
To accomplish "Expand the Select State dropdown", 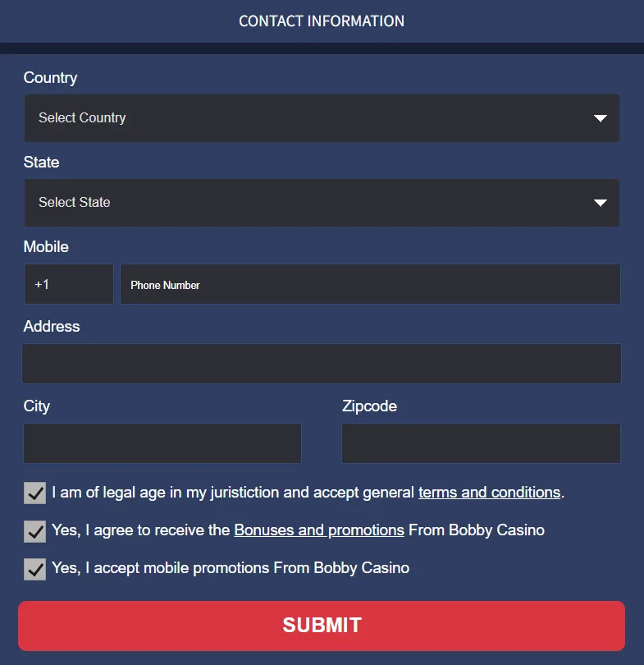I will point(322,202).
